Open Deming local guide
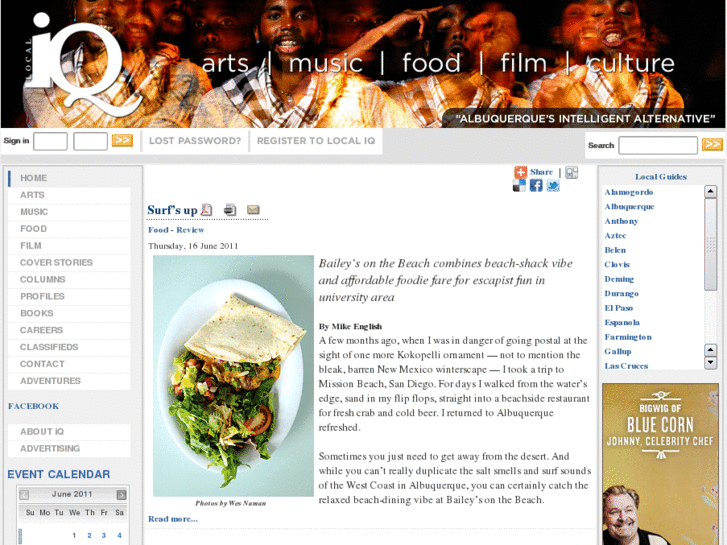Screen dimensions: 727x545 pyautogui.click(x=619, y=279)
